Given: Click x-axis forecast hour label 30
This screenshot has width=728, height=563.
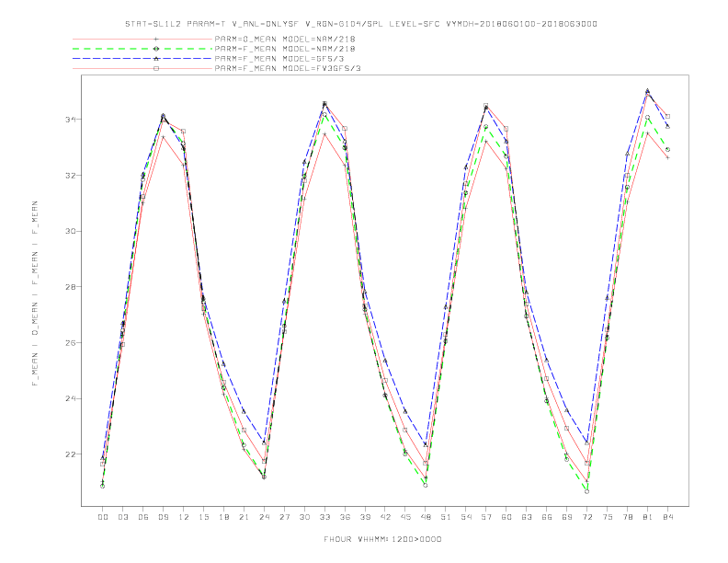Looking at the screenshot, I should click(304, 517).
